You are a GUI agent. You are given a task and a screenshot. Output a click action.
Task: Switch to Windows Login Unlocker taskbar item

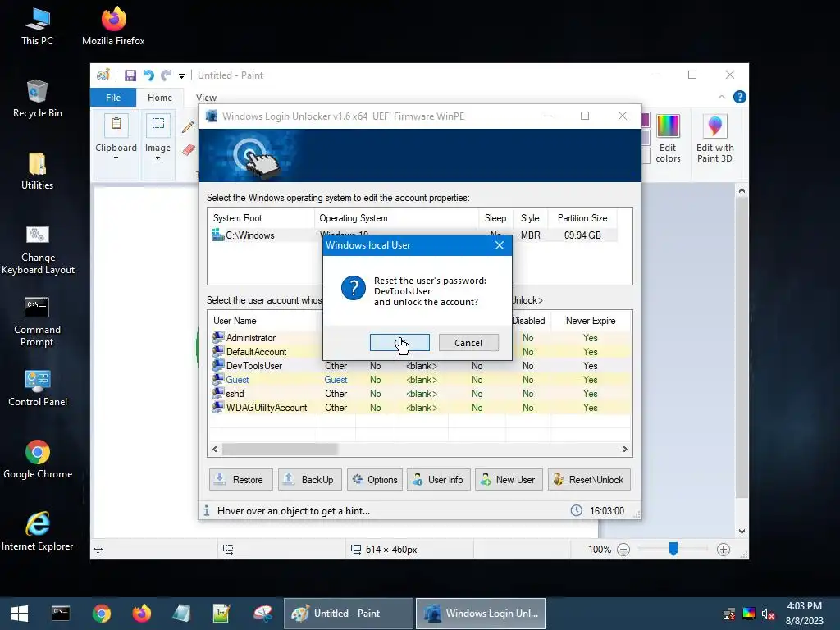[x=481, y=614]
